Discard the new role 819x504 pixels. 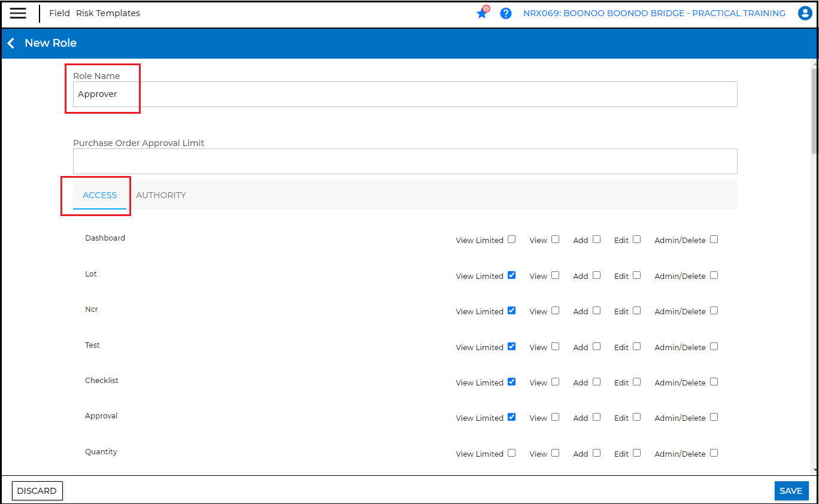(x=37, y=491)
